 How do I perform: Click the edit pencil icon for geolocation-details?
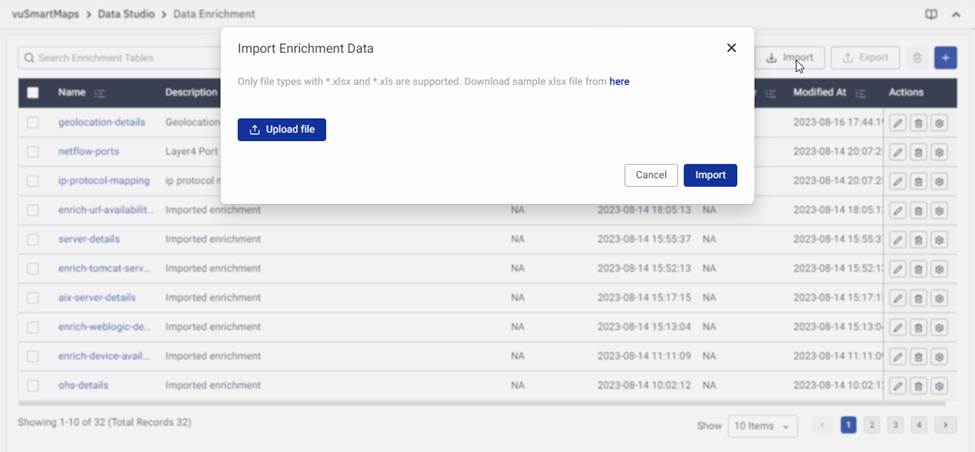[x=898, y=123]
